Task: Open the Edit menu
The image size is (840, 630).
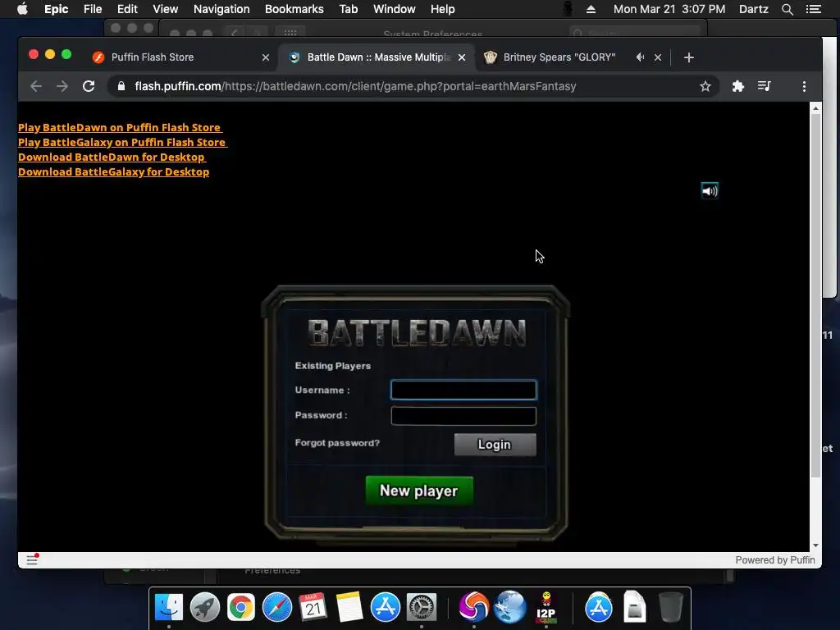Action: point(127,9)
